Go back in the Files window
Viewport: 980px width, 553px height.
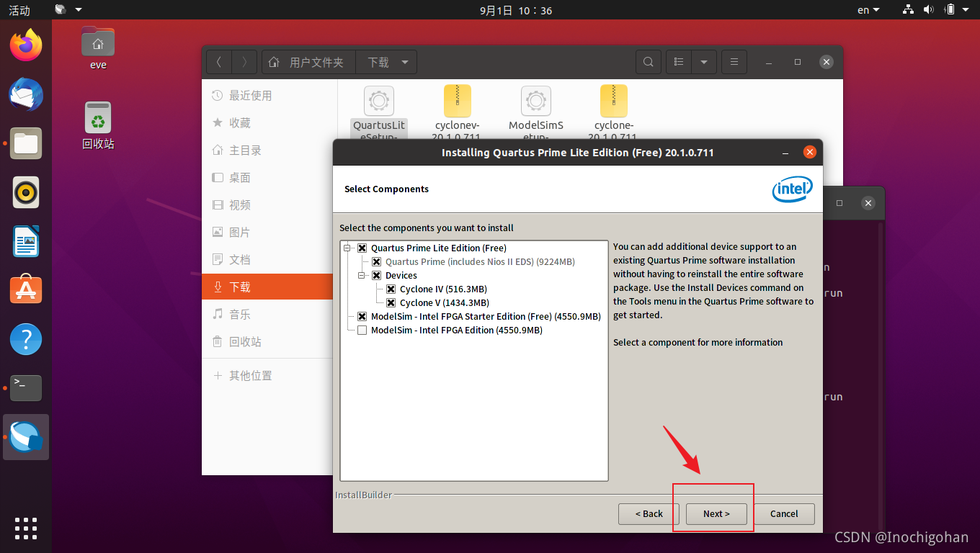[x=219, y=63]
